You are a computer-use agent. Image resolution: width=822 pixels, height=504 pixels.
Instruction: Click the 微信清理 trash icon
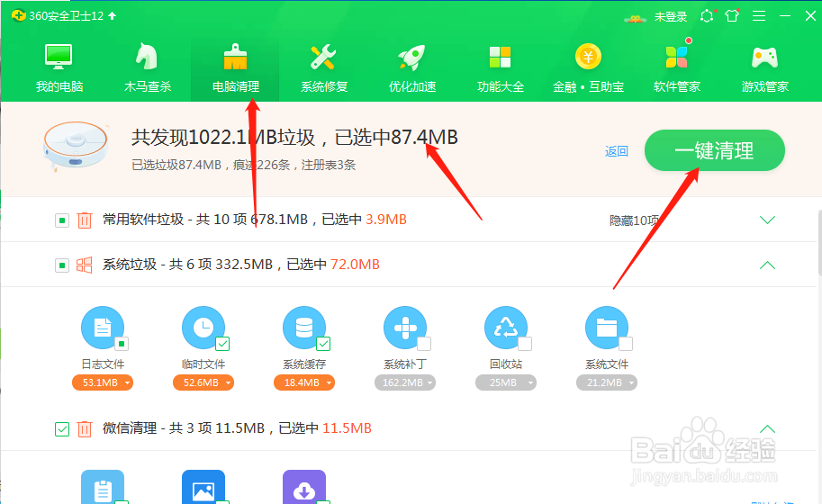tap(85, 429)
